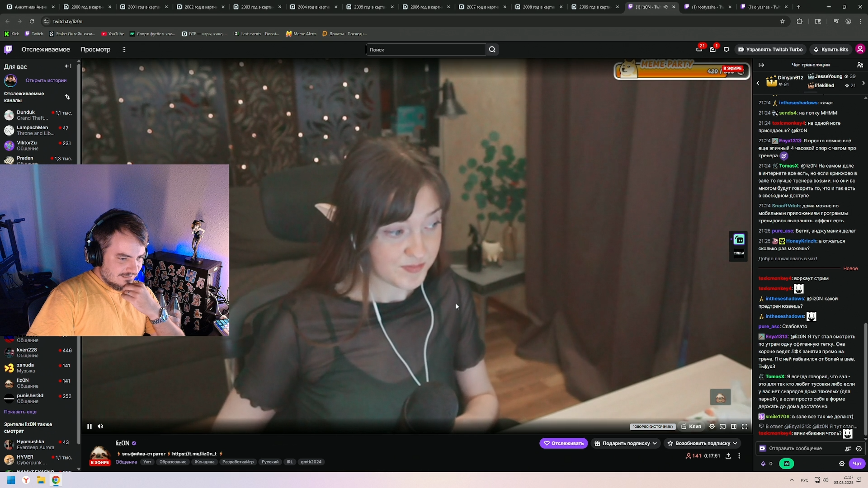Viewport: 868px width, 488px height.
Task: Click Показать еще in sidebar
Action: click(x=20, y=412)
